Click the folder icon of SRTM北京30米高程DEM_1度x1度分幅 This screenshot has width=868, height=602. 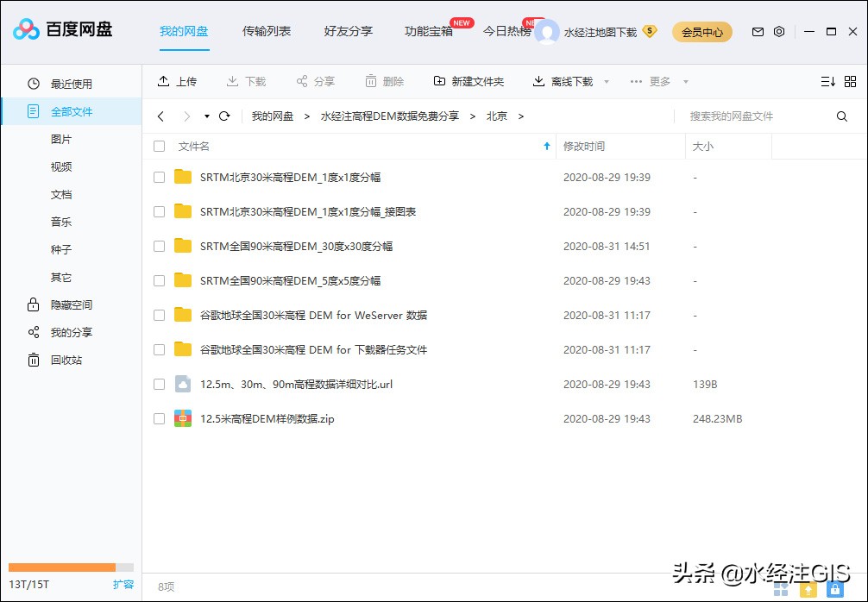pos(183,177)
